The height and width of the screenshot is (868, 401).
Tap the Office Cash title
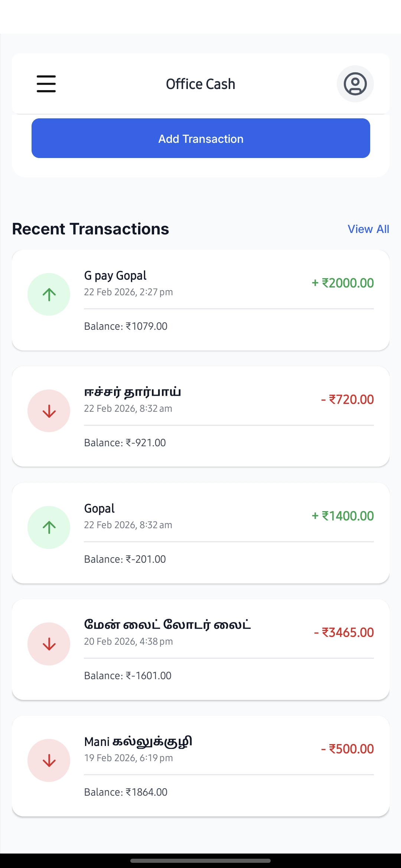point(200,84)
